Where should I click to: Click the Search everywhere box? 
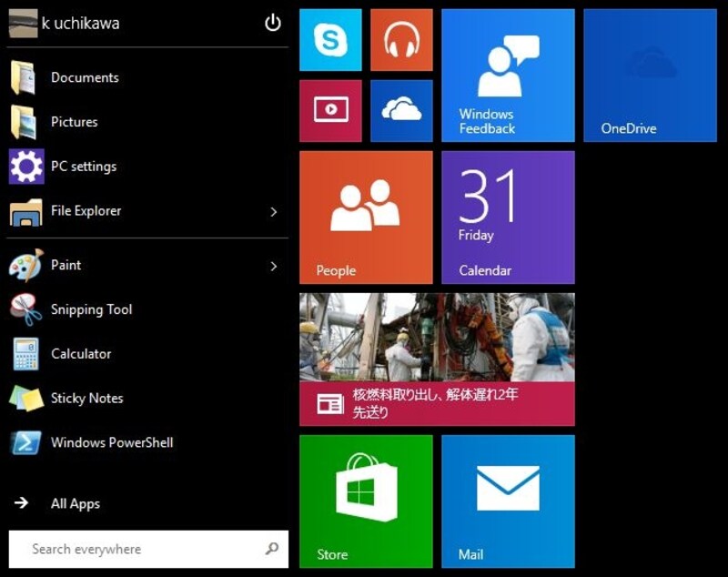[x=136, y=549]
